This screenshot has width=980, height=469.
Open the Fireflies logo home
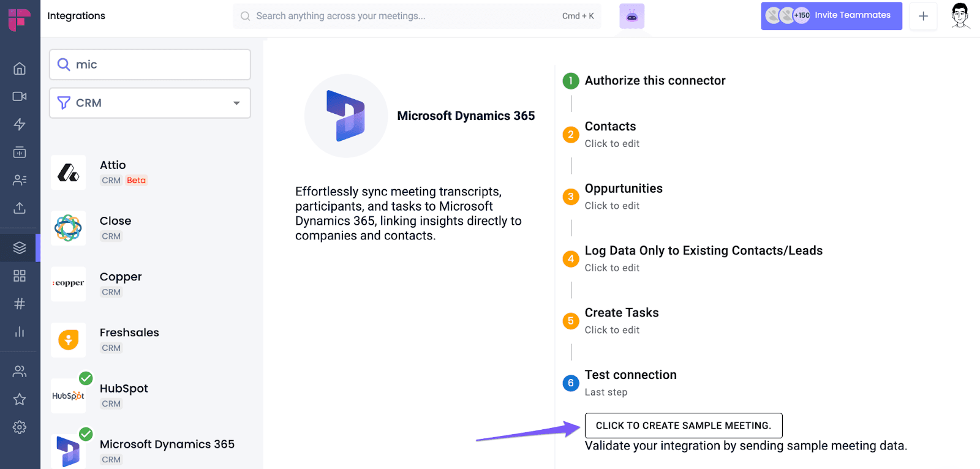(x=19, y=19)
